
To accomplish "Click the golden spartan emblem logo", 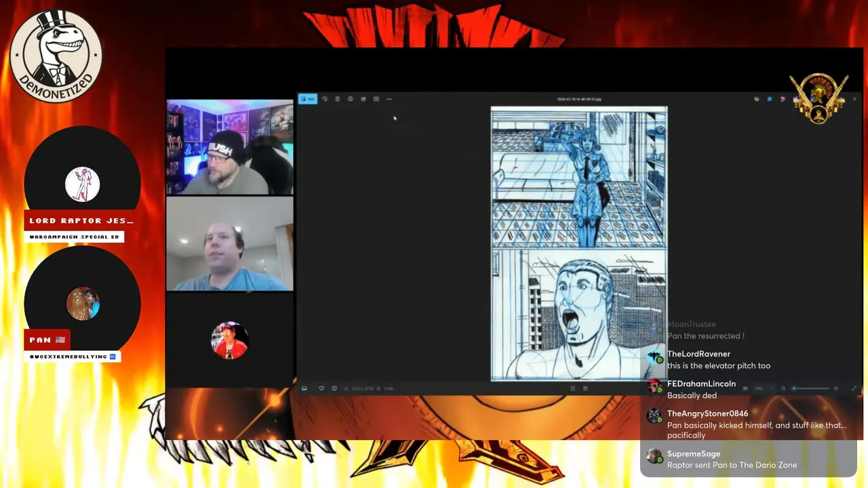I will point(818,98).
